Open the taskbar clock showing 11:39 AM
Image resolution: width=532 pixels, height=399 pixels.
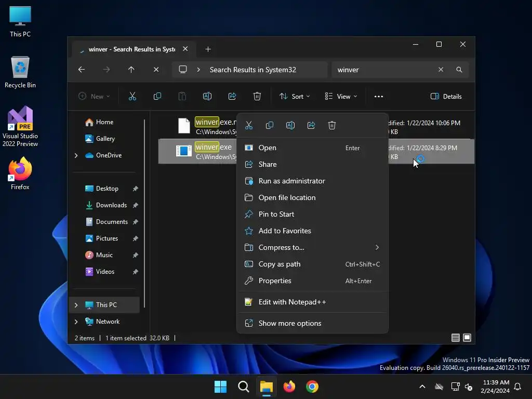(495, 387)
